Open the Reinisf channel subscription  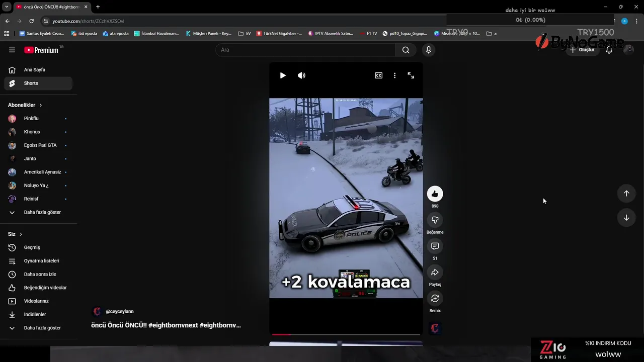[x=38, y=199]
